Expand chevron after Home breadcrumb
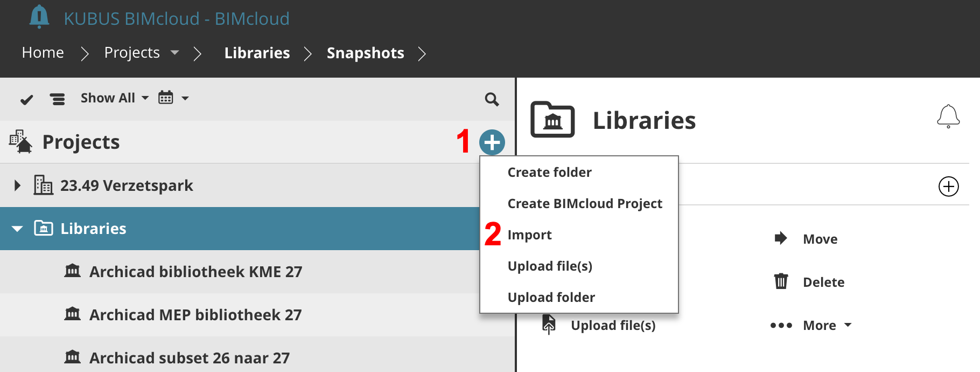The image size is (980, 372). 84,53
